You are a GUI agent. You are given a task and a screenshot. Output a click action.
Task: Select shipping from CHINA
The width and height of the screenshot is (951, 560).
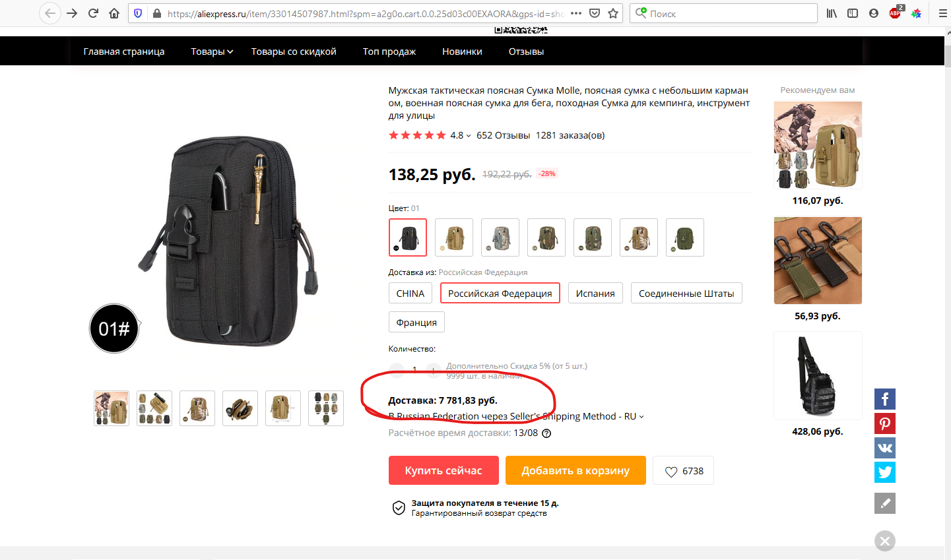(x=410, y=294)
